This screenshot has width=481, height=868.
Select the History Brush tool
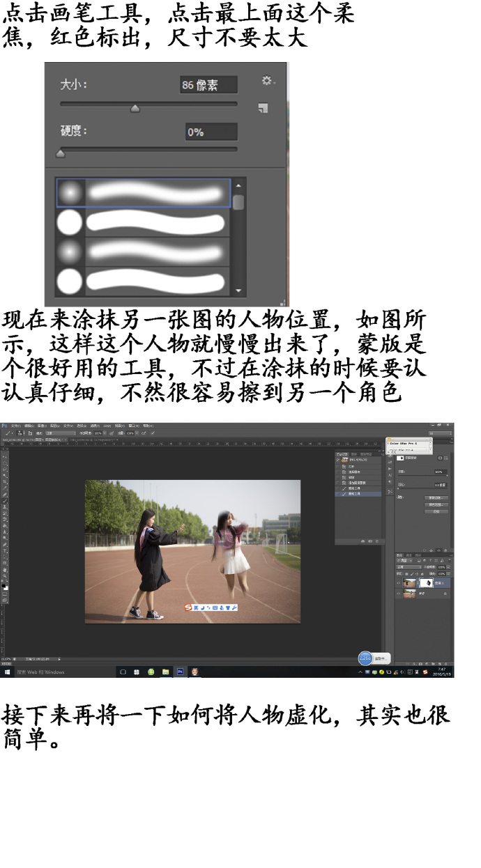[x=5, y=513]
